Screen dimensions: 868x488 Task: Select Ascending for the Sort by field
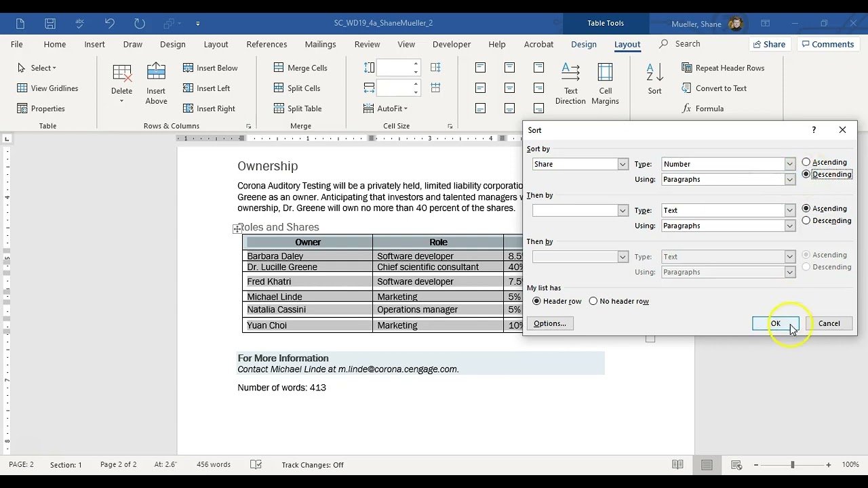[825, 162]
